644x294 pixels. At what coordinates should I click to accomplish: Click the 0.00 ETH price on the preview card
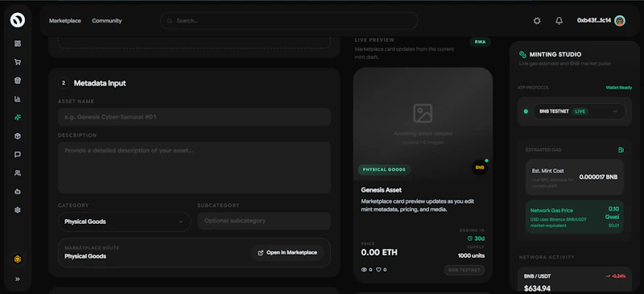(x=379, y=252)
